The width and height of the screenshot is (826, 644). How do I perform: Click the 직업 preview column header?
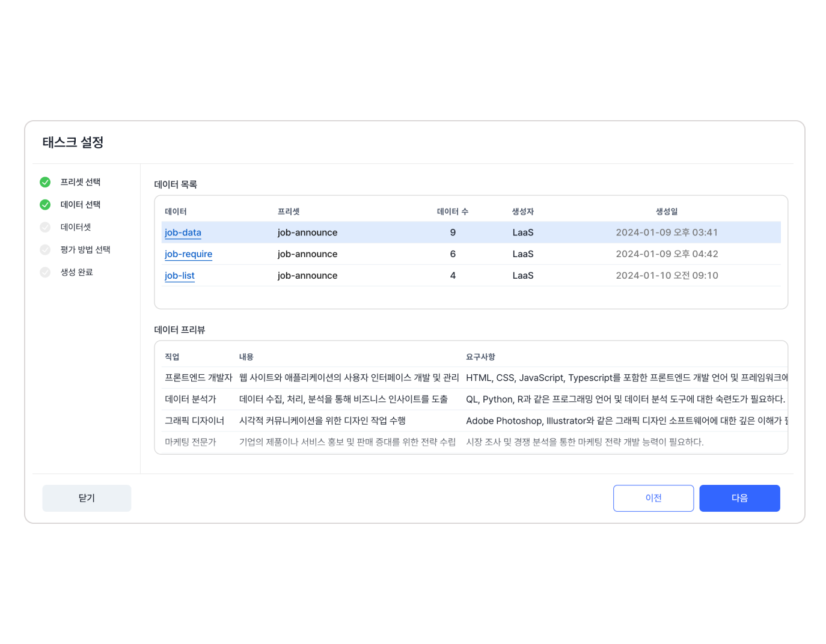[x=172, y=357]
